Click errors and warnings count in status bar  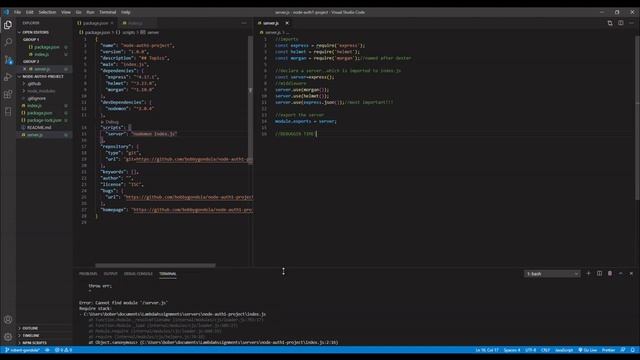(63, 350)
